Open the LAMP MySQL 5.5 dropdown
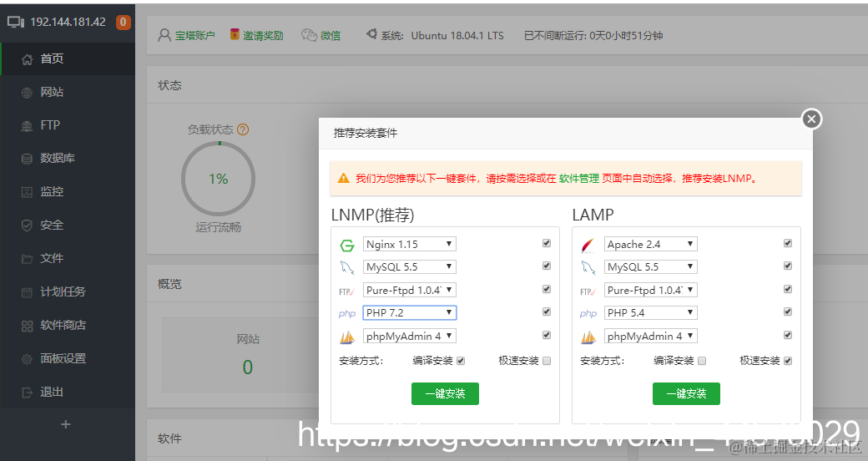This screenshot has height=461, width=868. pos(650,267)
